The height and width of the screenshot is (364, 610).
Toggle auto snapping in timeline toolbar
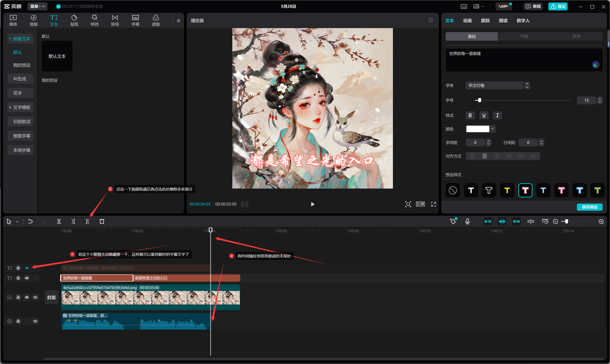[x=502, y=221]
